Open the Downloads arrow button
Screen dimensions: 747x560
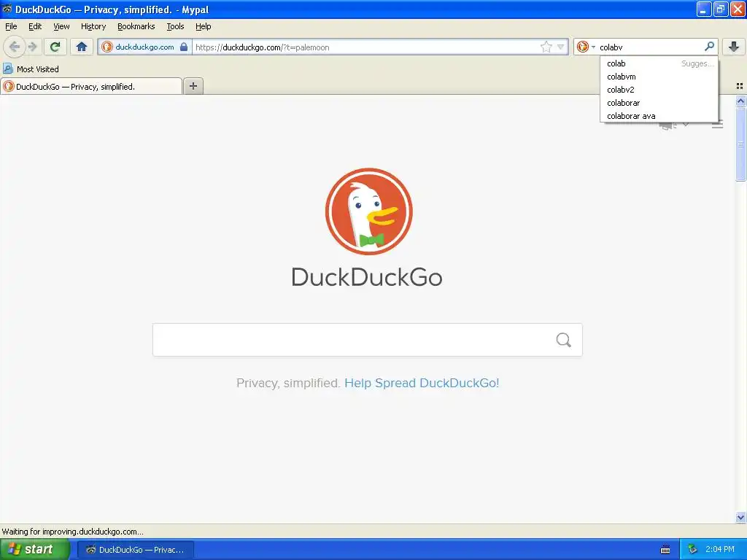coord(734,47)
